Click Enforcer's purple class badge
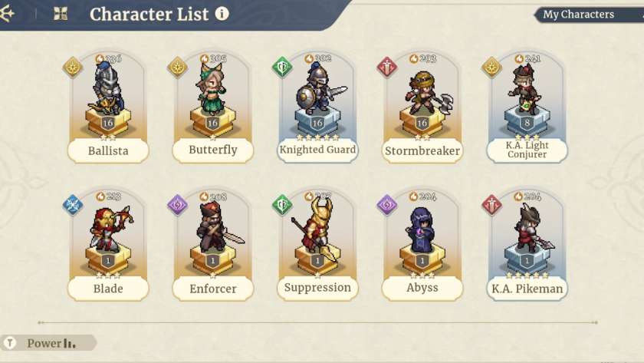The height and width of the screenshot is (363, 644). click(x=178, y=205)
